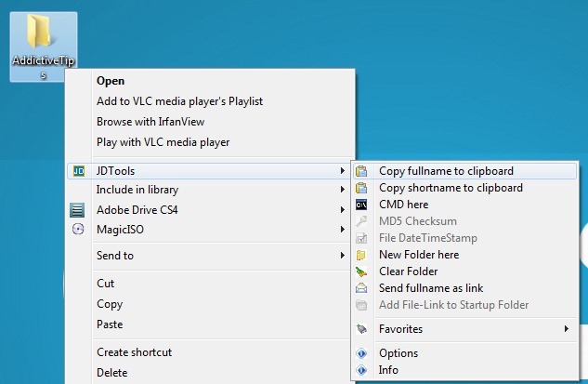The width and height of the screenshot is (588, 384).
Task: Click the Favorites tag icon
Action: (361, 329)
